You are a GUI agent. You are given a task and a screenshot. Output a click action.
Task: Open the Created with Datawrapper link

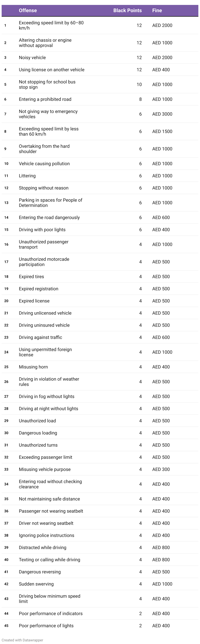tap(22, 640)
